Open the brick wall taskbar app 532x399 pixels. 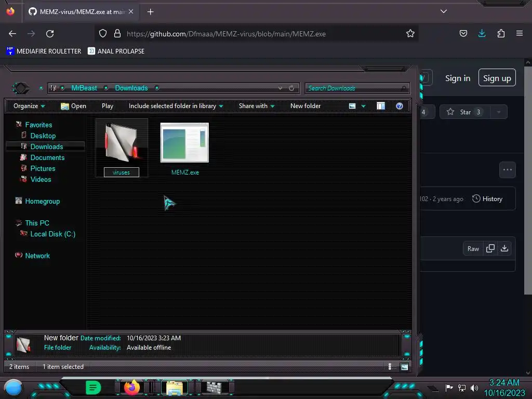click(215, 388)
